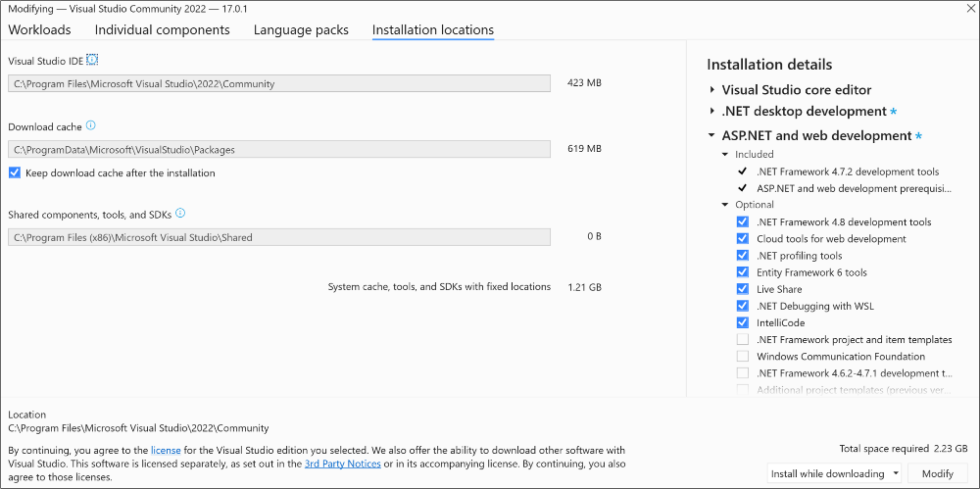Disable IntelliCode optional component
980x489 pixels.
743,323
